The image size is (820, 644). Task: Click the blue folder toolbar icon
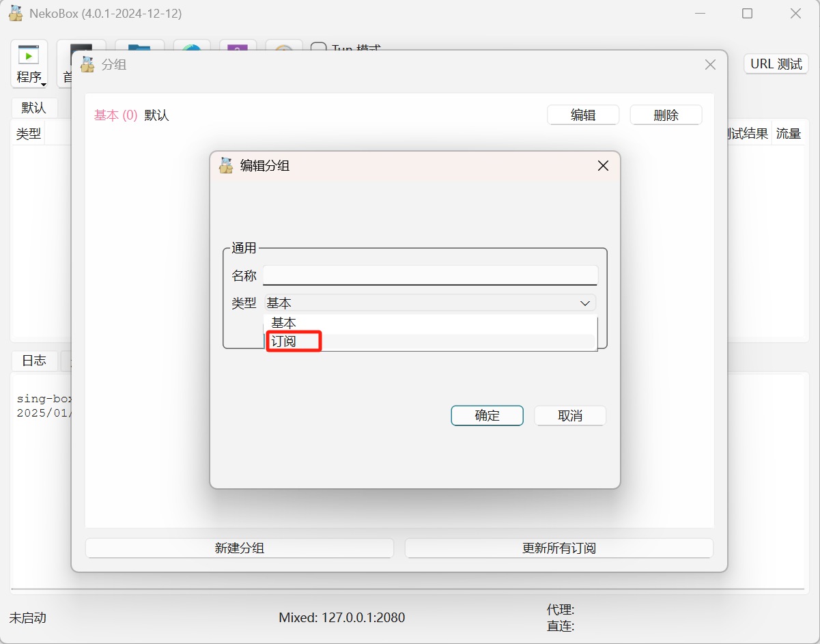pos(139,45)
